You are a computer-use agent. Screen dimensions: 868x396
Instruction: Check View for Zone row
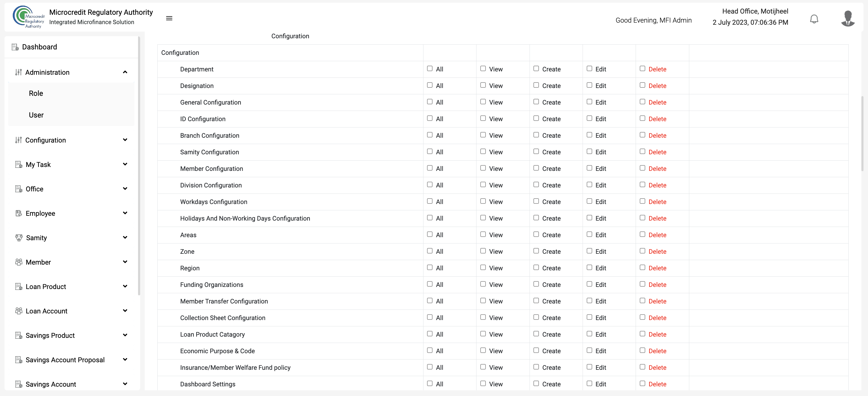point(483,251)
